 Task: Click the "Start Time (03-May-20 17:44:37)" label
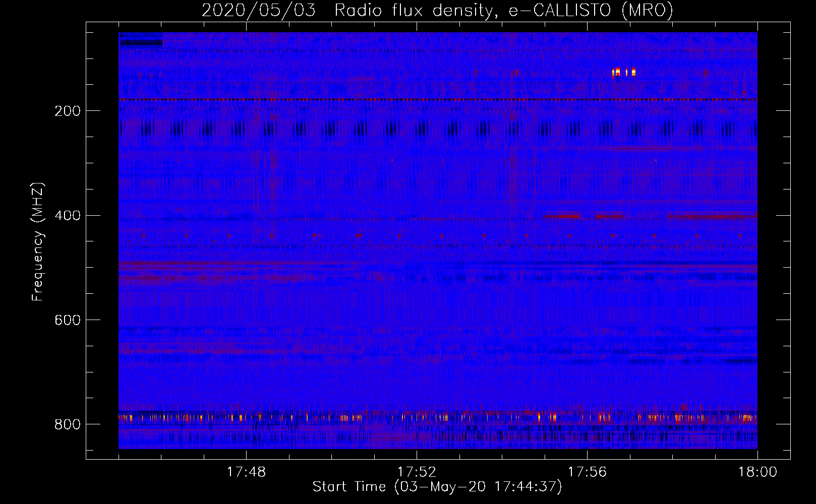click(437, 487)
